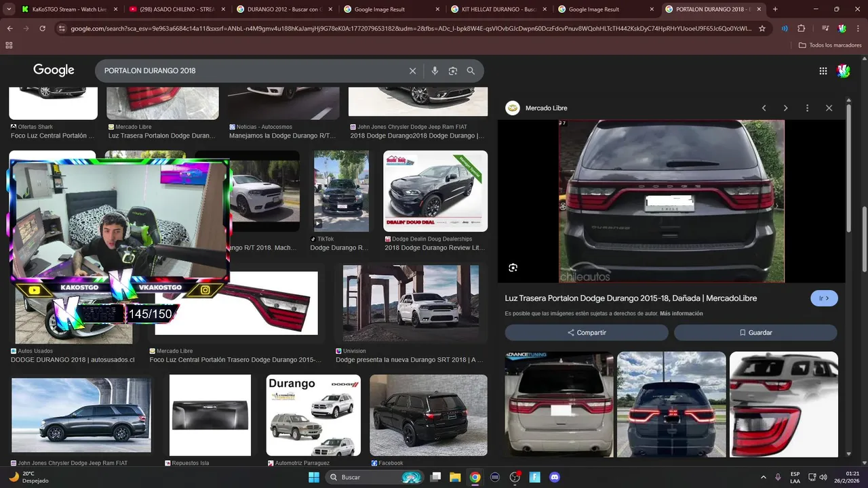Click the address bar URL
Screen dimensions: 868x488
tap(410, 28)
